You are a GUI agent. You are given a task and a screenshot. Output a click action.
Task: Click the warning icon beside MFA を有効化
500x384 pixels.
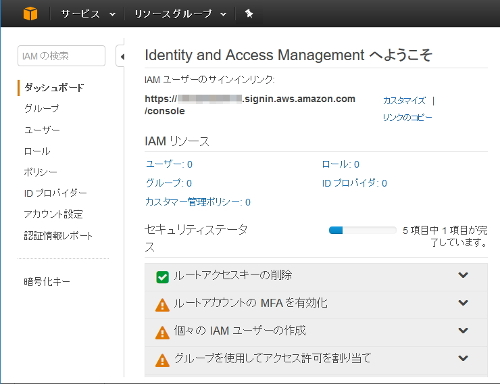(x=162, y=305)
